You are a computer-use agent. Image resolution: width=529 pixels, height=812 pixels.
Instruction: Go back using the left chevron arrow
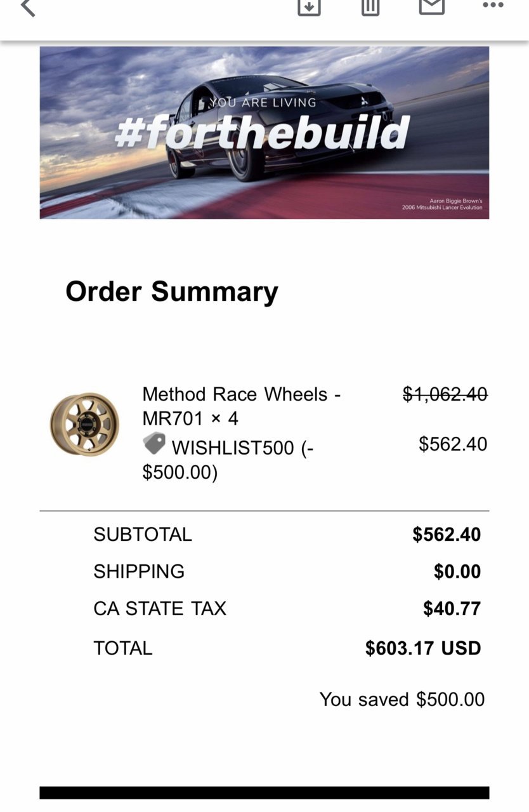click(x=29, y=7)
